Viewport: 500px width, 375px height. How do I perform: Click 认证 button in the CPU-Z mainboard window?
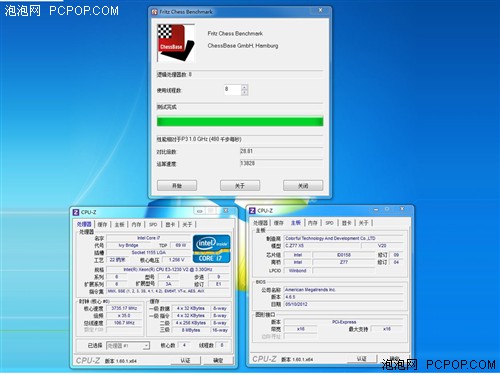[362, 359]
